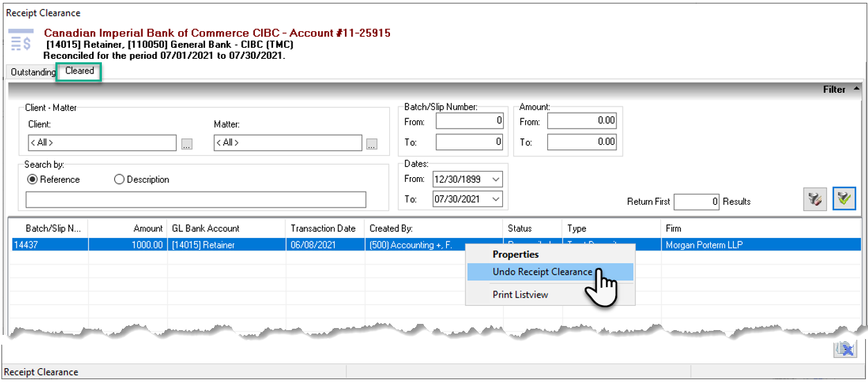Image resolution: width=868 pixels, height=382 pixels.
Task: Select the Description radio button
Action: pyautogui.click(x=119, y=179)
